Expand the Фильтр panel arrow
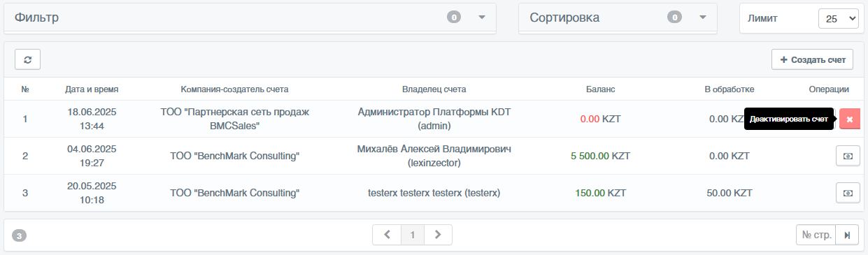The width and height of the screenshot is (868, 255). 481,17
